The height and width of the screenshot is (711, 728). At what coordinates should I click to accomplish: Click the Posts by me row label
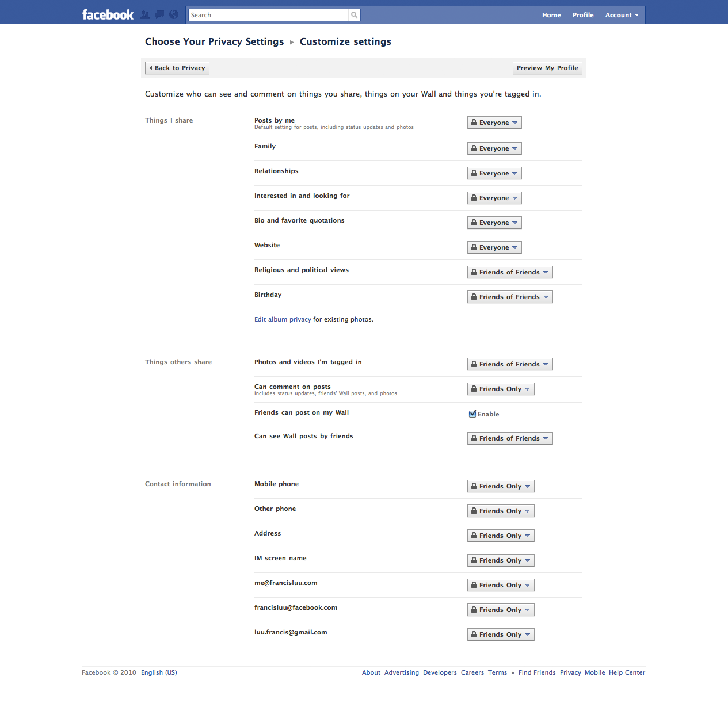275,120
